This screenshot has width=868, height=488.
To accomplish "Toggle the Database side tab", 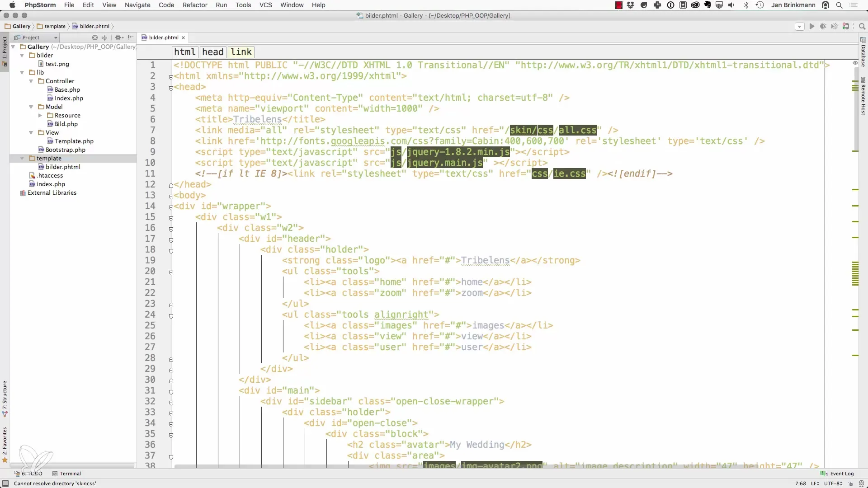I will [x=863, y=52].
